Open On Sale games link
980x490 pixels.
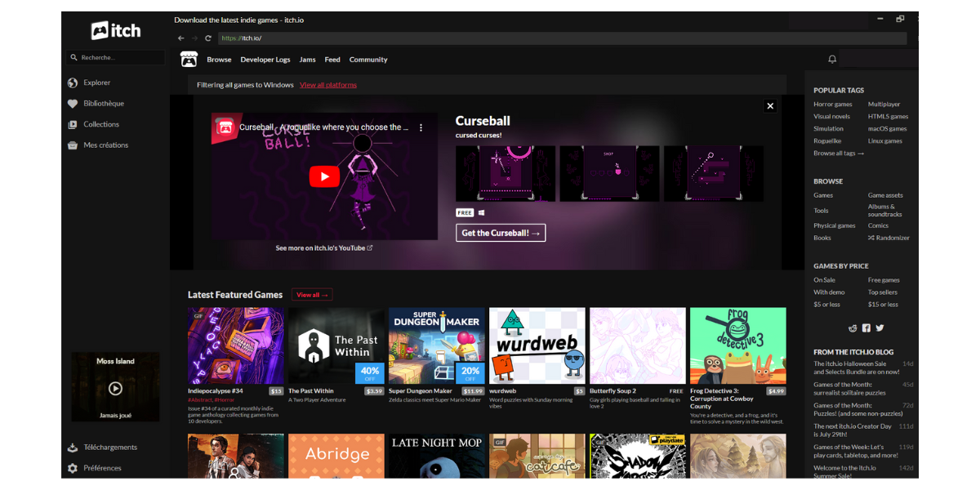[x=825, y=280]
